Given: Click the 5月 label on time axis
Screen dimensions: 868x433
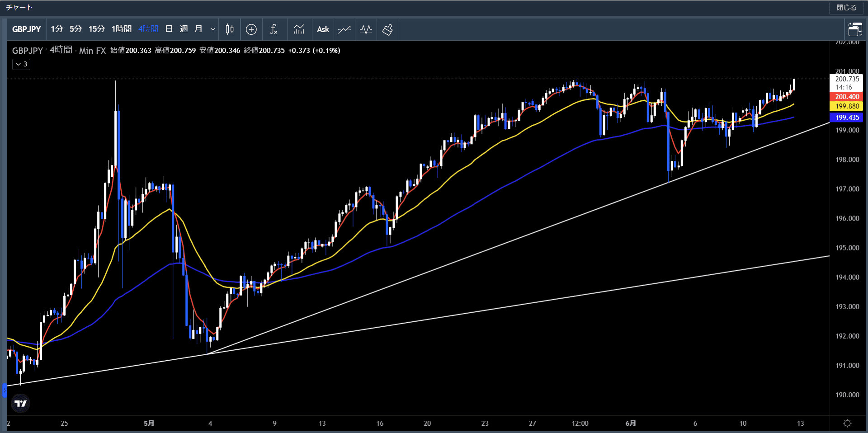Looking at the screenshot, I should click(x=149, y=424).
